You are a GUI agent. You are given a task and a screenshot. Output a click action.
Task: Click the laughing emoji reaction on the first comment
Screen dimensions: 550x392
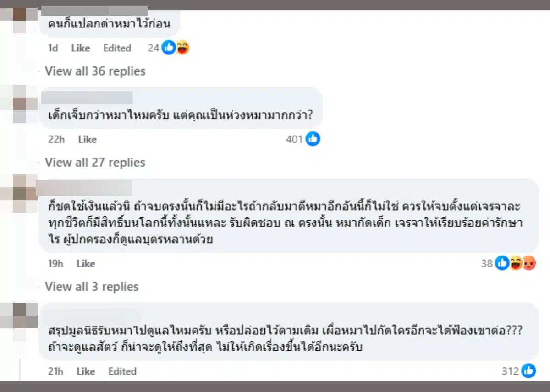click(x=182, y=48)
